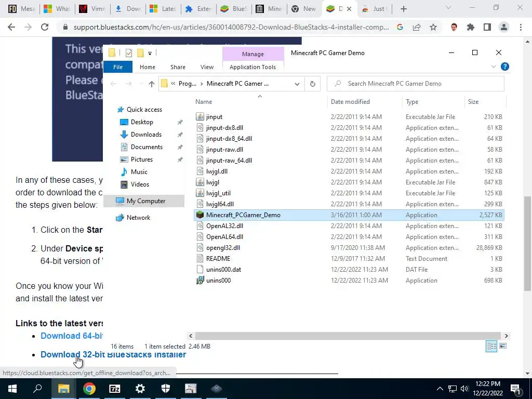
Task: Open Chrome tab search dropdown
Action: pyautogui.click(x=448, y=7)
